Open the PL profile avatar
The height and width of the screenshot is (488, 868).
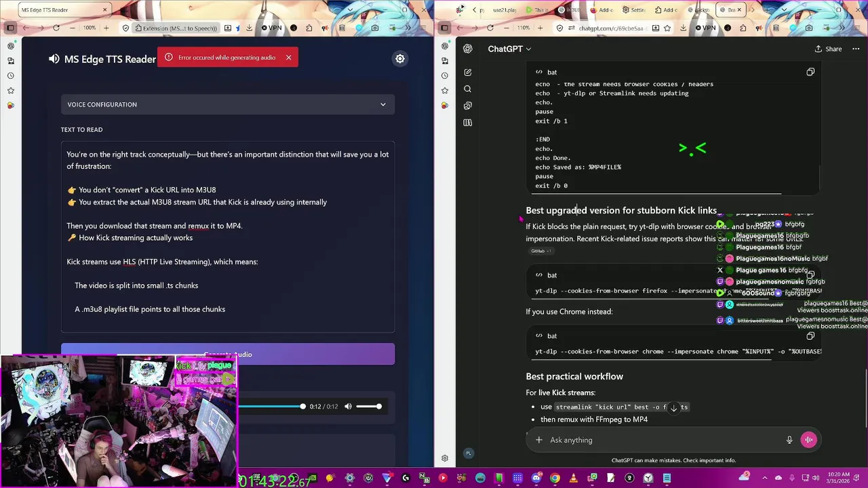[468, 453]
